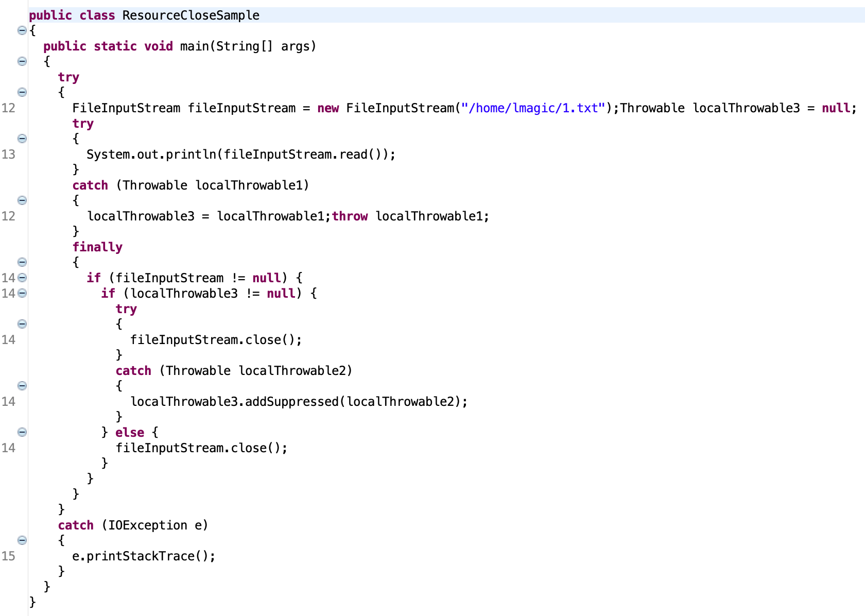This screenshot has height=616, width=865.
Task: Click the main(String[] args) method name
Action: [x=248, y=46]
